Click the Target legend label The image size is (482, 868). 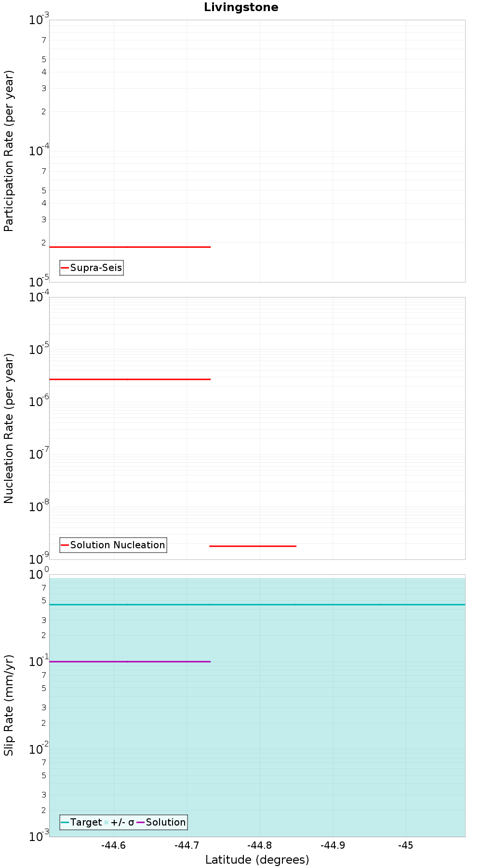tap(86, 822)
